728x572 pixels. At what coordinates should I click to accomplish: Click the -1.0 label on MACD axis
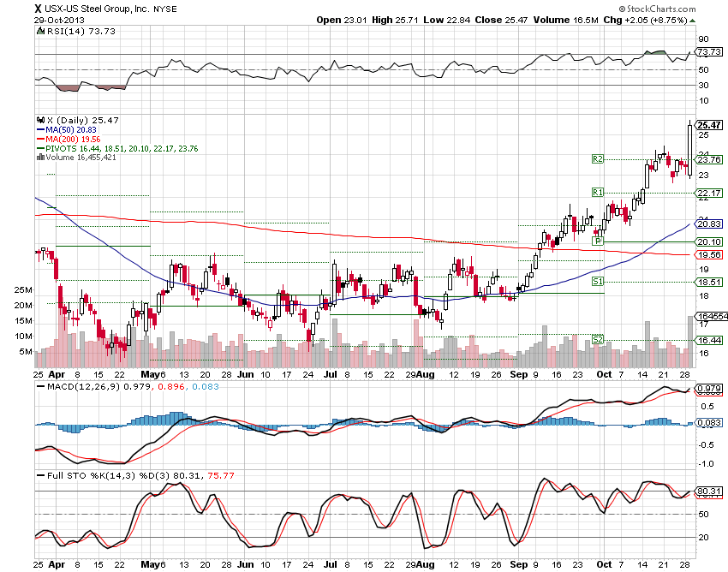706,464
